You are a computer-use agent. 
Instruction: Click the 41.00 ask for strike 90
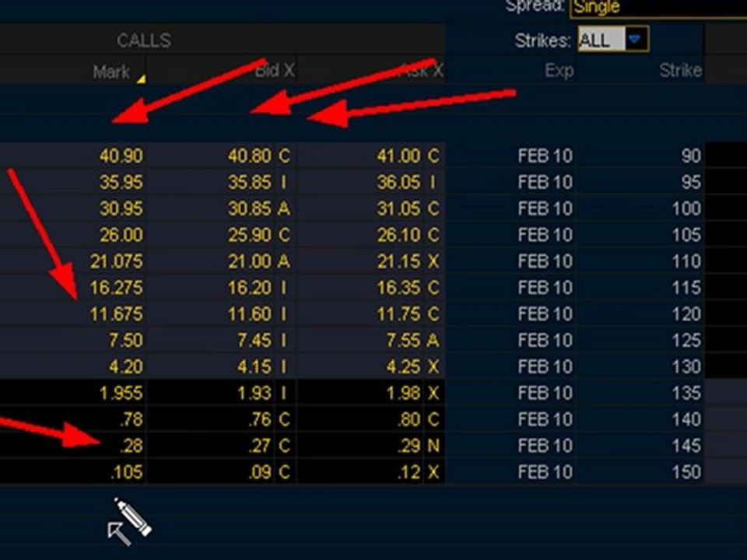coord(398,156)
